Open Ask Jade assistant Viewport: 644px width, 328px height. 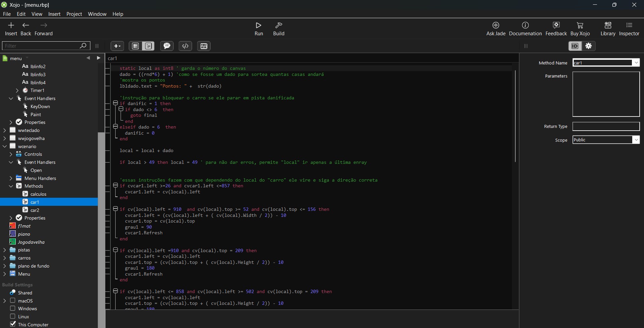pyautogui.click(x=496, y=26)
